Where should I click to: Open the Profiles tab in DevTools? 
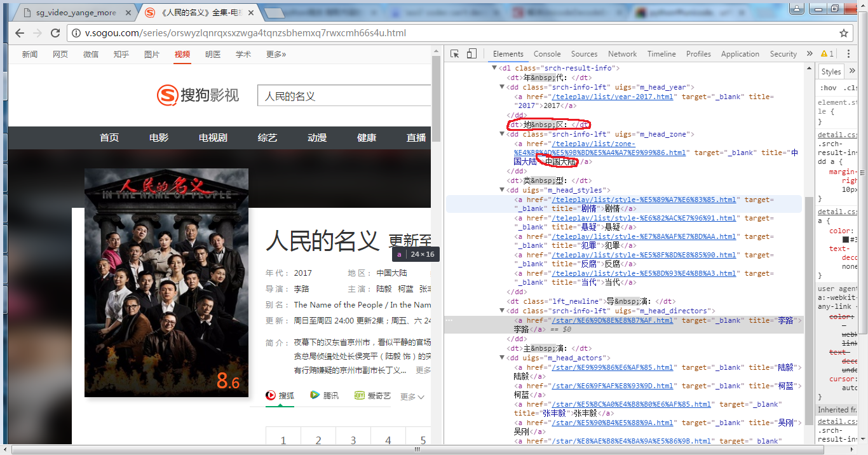pos(698,54)
